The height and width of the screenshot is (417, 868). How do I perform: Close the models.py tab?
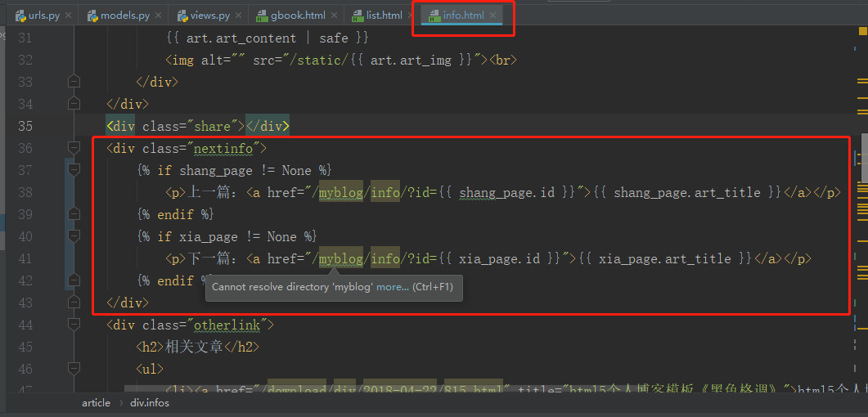click(x=159, y=16)
